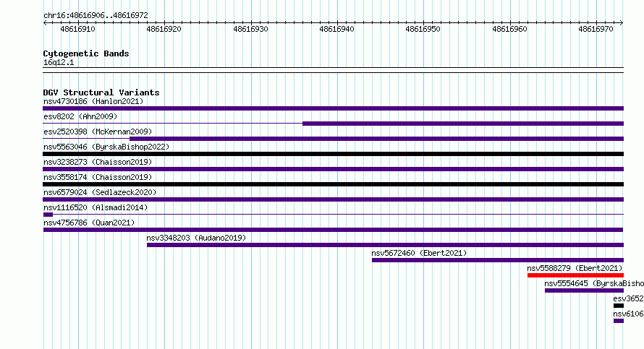Click the nsv5672460 purple variant bar
The height and width of the screenshot is (349, 644).
pos(498,260)
